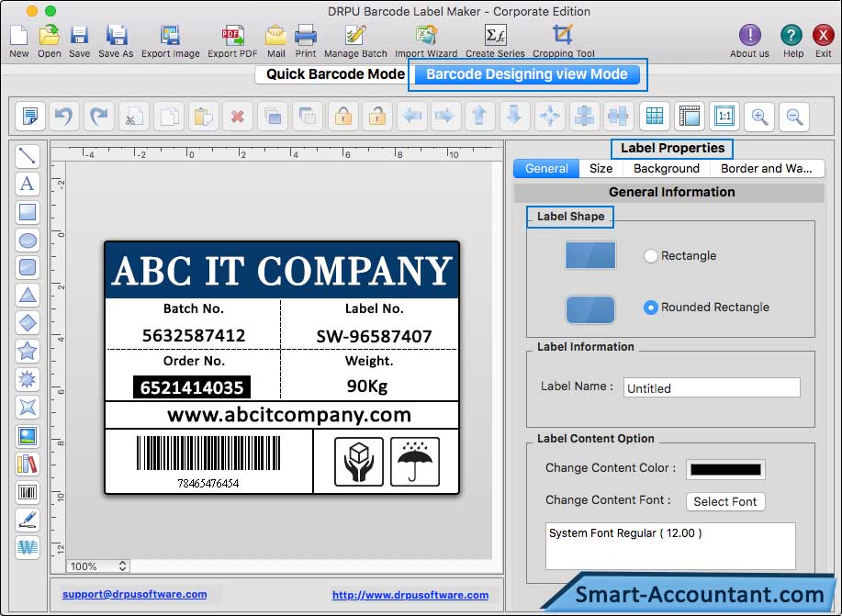The width and height of the screenshot is (842, 616).
Task: Click the Cut scissors icon
Action: point(134,116)
